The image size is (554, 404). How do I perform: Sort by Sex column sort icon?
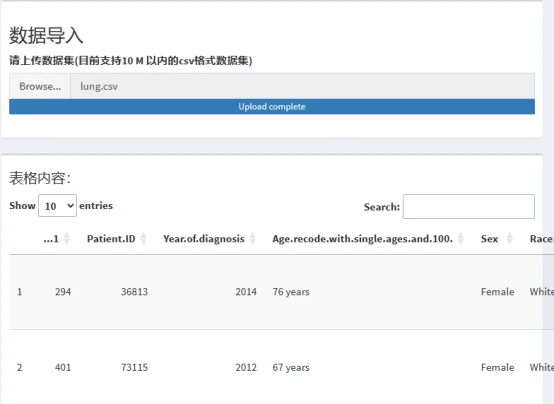(x=509, y=239)
